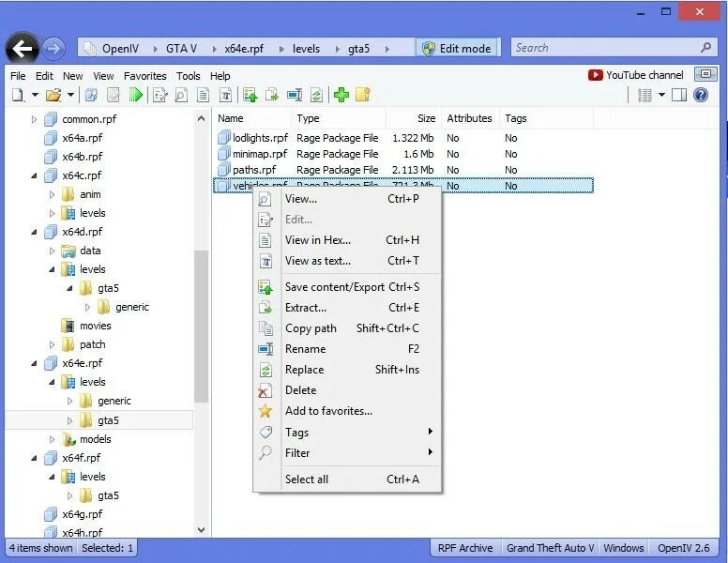Choose Select all from the context menu
728x563 pixels.
(x=347, y=479)
